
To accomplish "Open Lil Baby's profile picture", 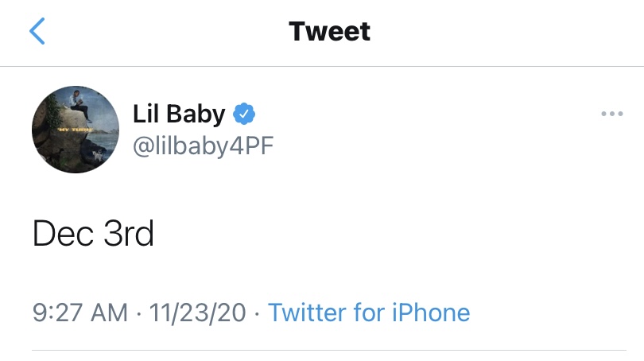I will tap(76, 130).
